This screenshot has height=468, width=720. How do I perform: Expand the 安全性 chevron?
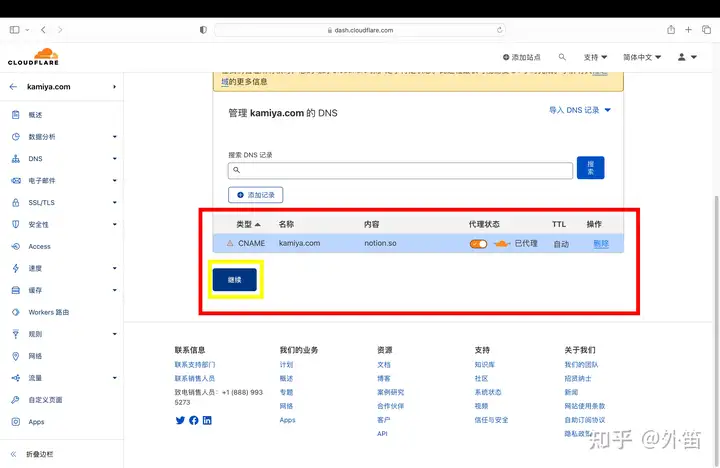click(114, 225)
